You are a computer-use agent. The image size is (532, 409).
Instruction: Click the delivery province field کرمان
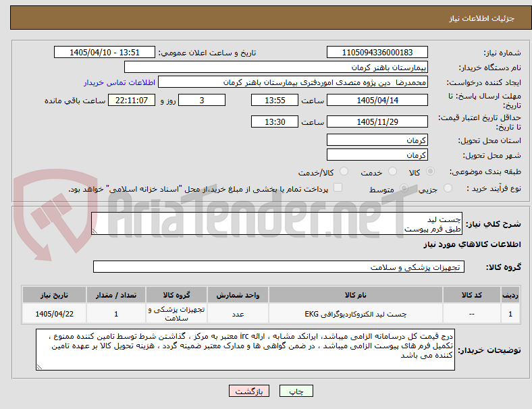point(377,140)
